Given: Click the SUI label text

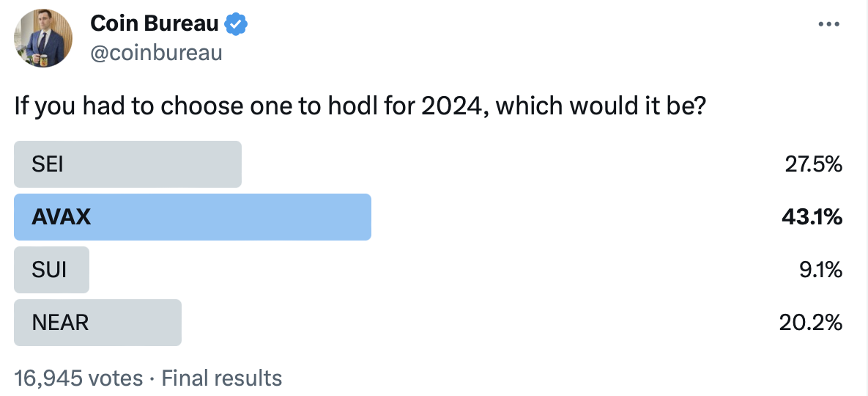Looking at the screenshot, I should 49,270.
